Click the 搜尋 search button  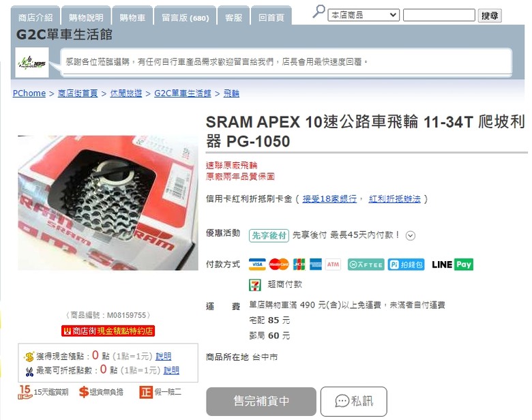490,15
